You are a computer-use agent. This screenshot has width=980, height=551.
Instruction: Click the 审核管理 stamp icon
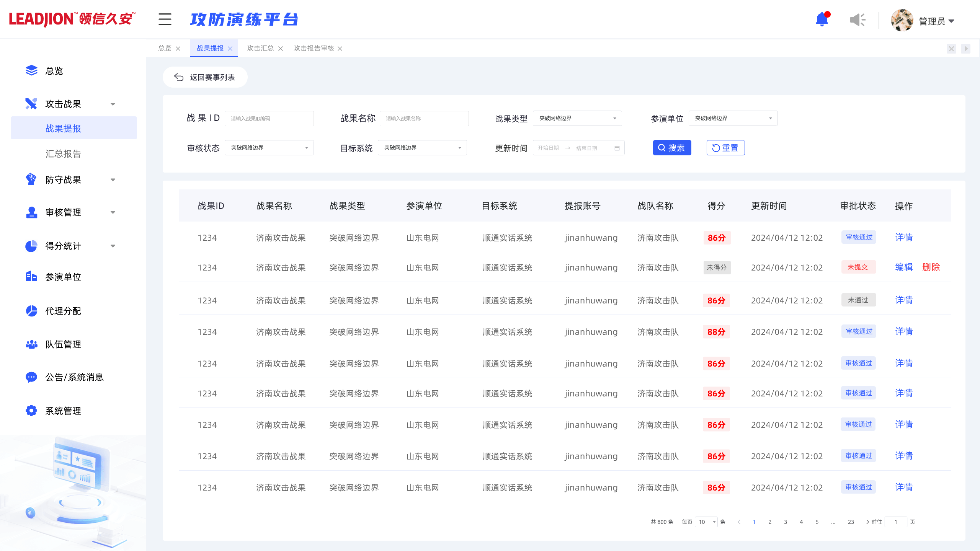(31, 212)
